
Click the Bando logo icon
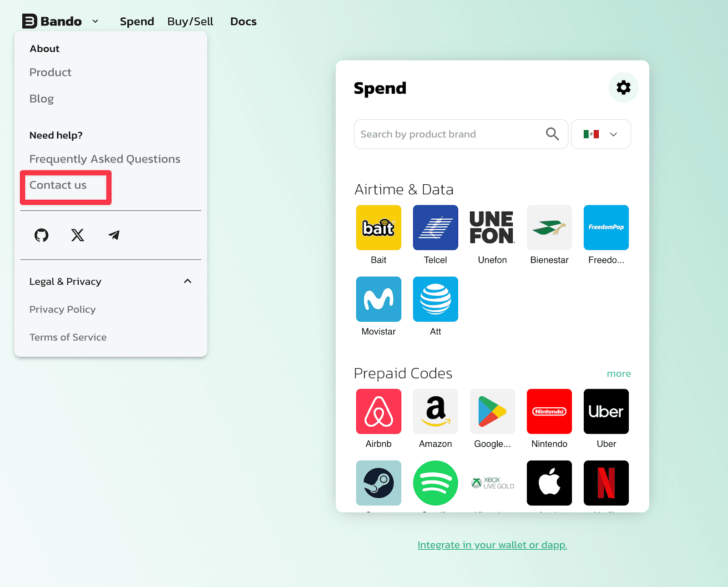click(x=30, y=21)
